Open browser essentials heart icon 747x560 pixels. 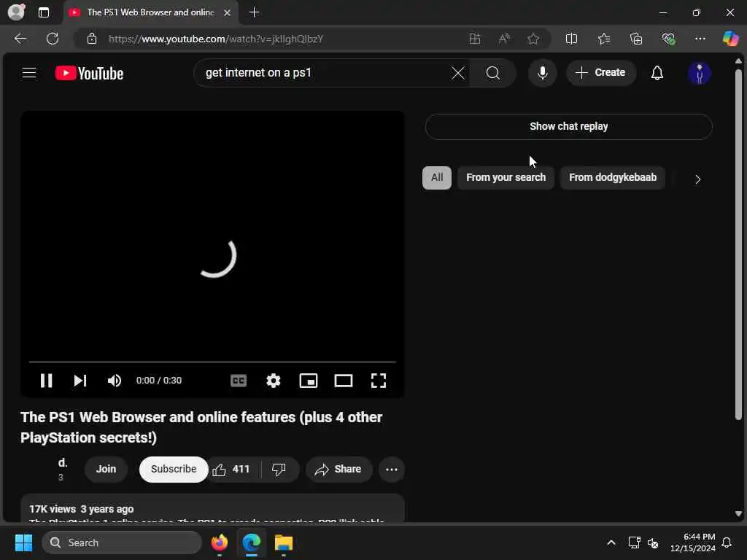point(668,39)
